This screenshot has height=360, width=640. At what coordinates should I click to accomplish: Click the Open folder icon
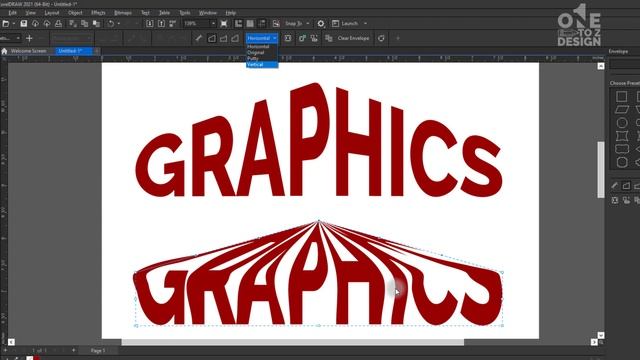click(x=6, y=24)
